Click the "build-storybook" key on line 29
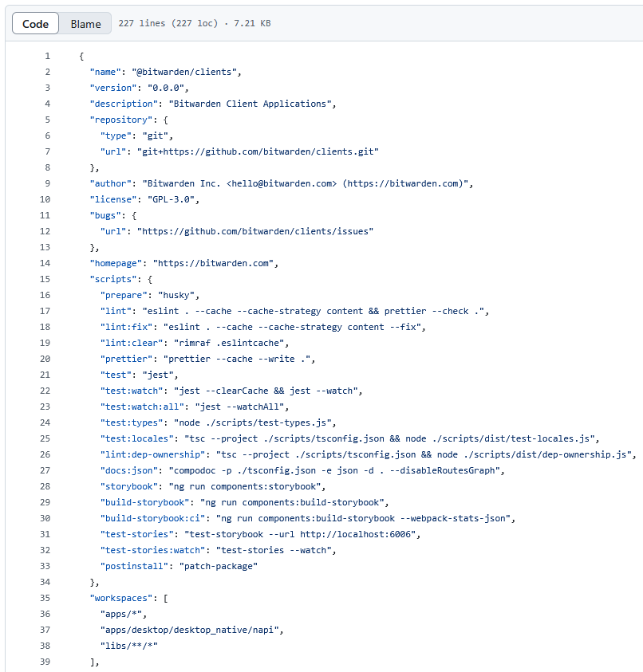Viewport: 643px width, 672px height. click(x=145, y=502)
